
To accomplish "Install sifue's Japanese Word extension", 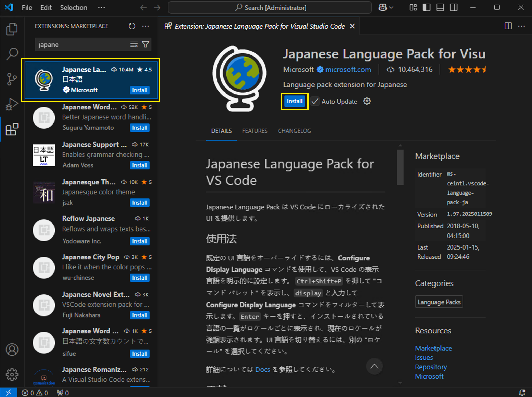I will point(140,354).
